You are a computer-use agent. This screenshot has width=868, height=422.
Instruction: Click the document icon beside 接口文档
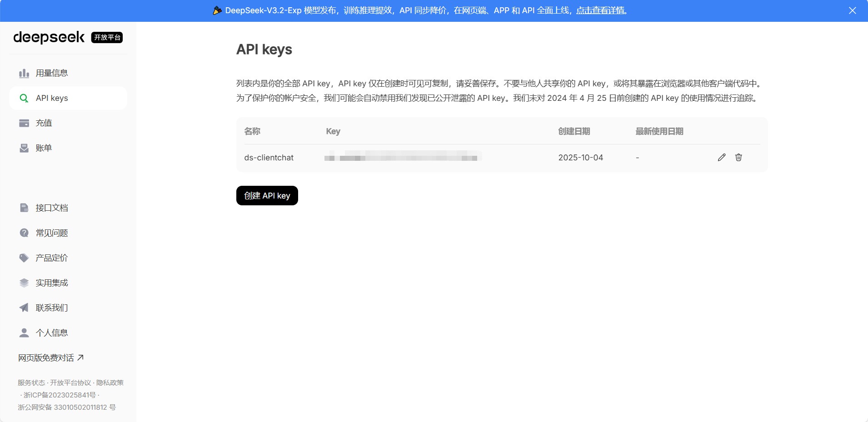pos(24,208)
